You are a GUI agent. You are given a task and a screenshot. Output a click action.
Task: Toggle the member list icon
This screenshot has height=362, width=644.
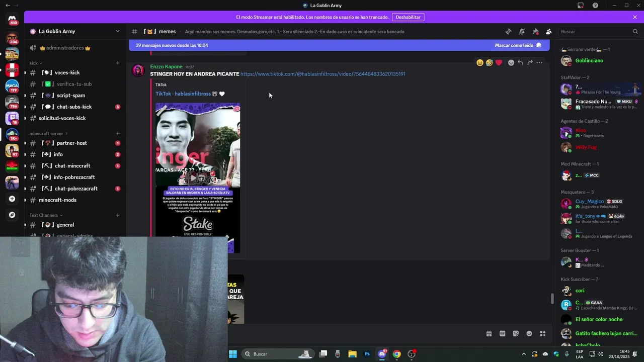[x=549, y=31]
